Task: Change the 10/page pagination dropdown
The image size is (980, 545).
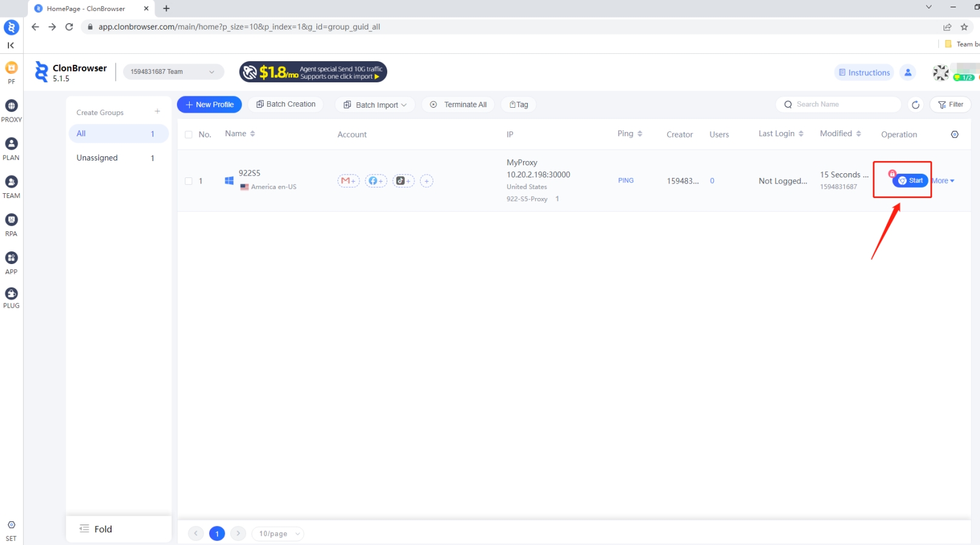Action: (278, 533)
